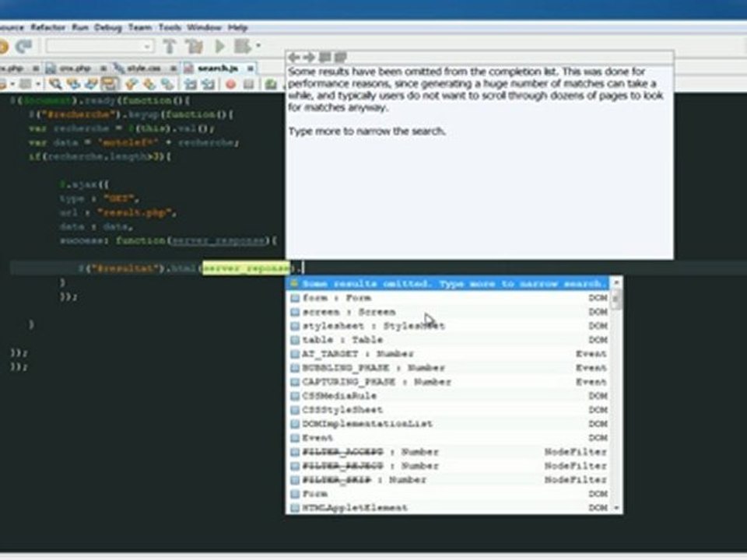Click completion list scrollbar up arrow

click(x=616, y=283)
